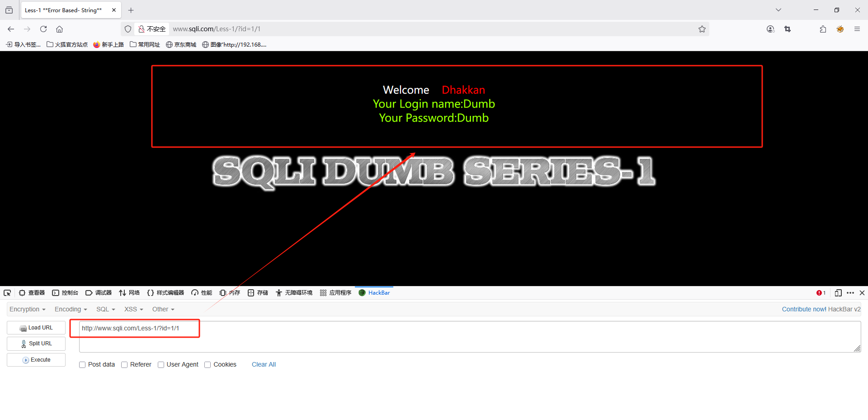Check the Cookies option in HackBar
This screenshot has width=868, height=420.
tap(208, 364)
